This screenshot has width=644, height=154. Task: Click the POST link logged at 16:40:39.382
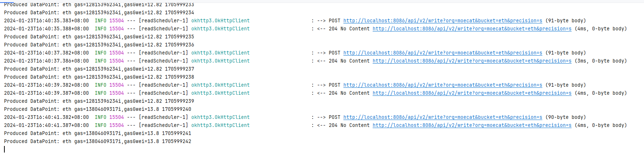tap(442, 85)
